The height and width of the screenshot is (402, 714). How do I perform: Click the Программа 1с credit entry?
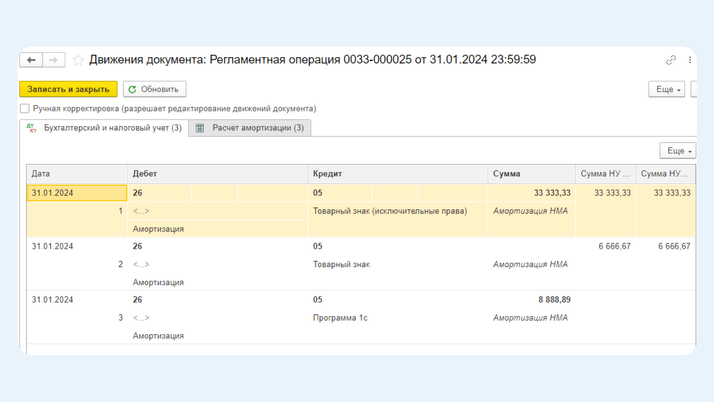point(340,318)
